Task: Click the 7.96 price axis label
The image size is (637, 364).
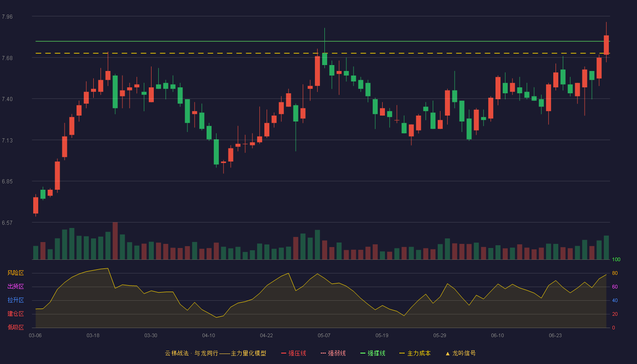Action: pyautogui.click(x=7, y=17)
